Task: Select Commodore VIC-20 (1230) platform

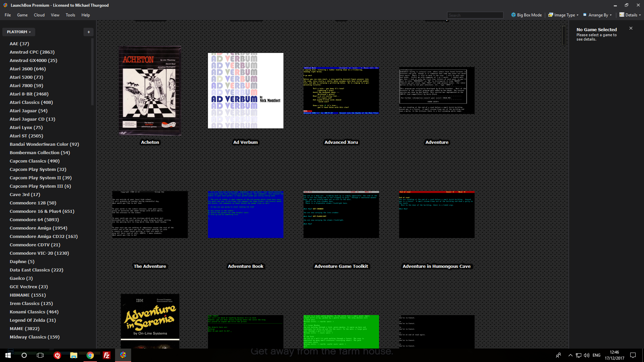Action: tap(39, 253)
